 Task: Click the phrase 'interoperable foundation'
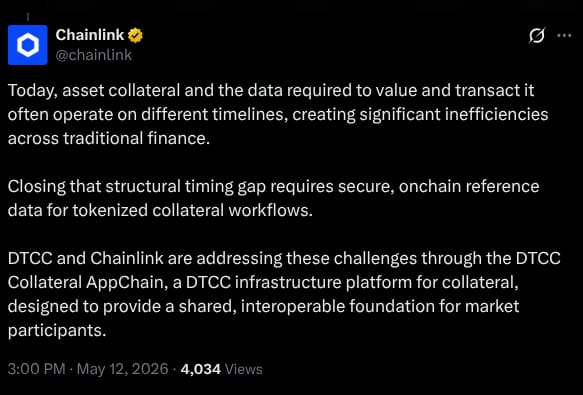pyautogui.click(x=338, y=306)
